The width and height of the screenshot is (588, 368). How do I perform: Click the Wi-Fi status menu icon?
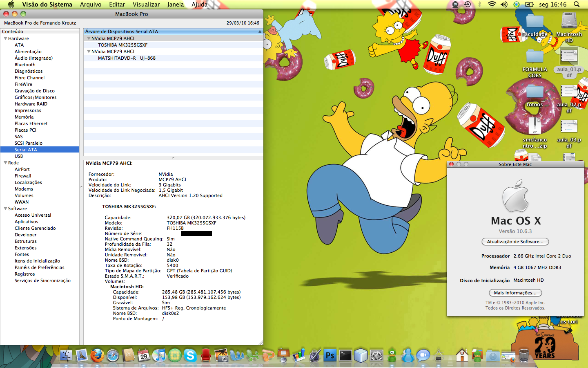[x=492, y=4]
